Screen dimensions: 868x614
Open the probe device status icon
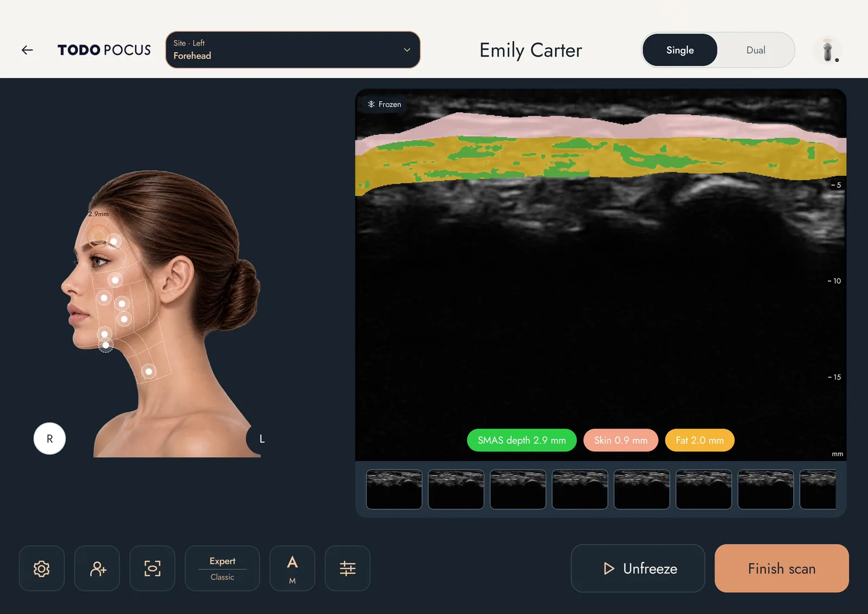pos(828,50)
